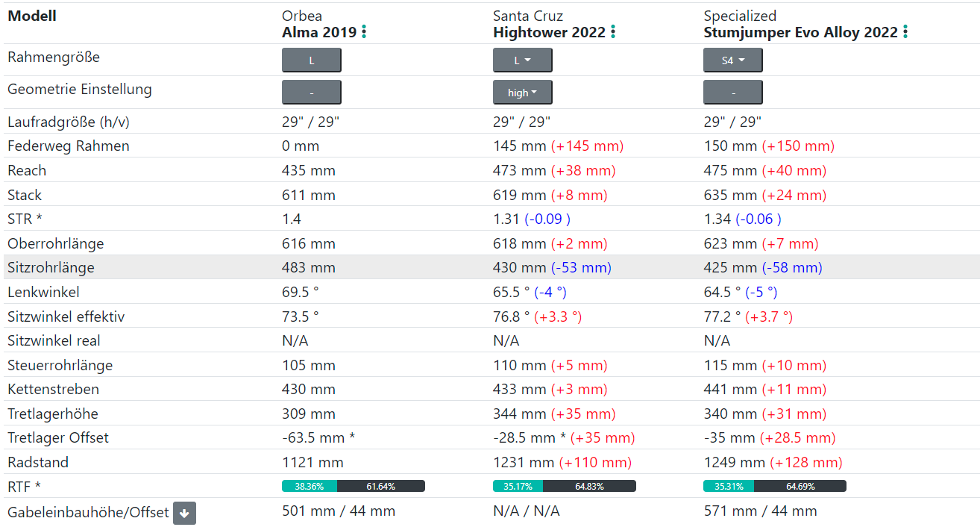Open options menu for Stumjumper Evo Alloy 2022

coord(905,32)
